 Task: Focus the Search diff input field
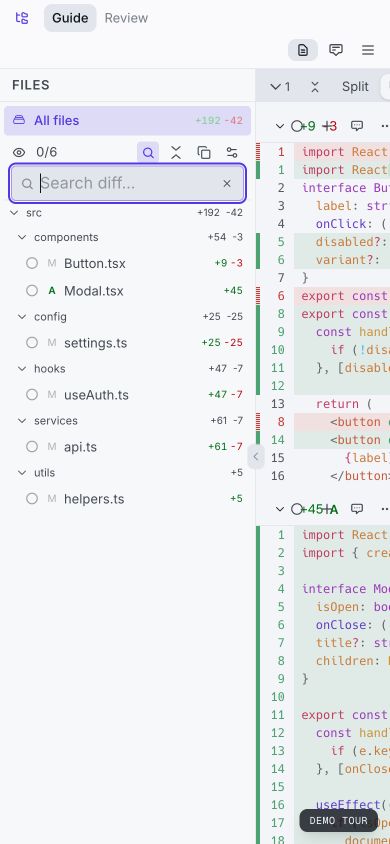[128, 184]
